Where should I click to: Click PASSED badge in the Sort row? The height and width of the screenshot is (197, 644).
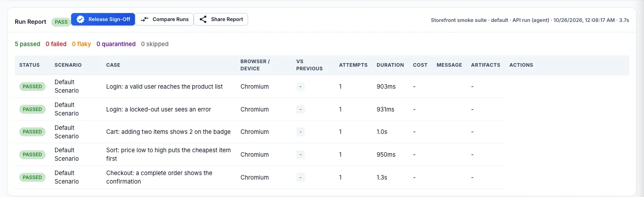pyautogui.click(x=32, y=154)
